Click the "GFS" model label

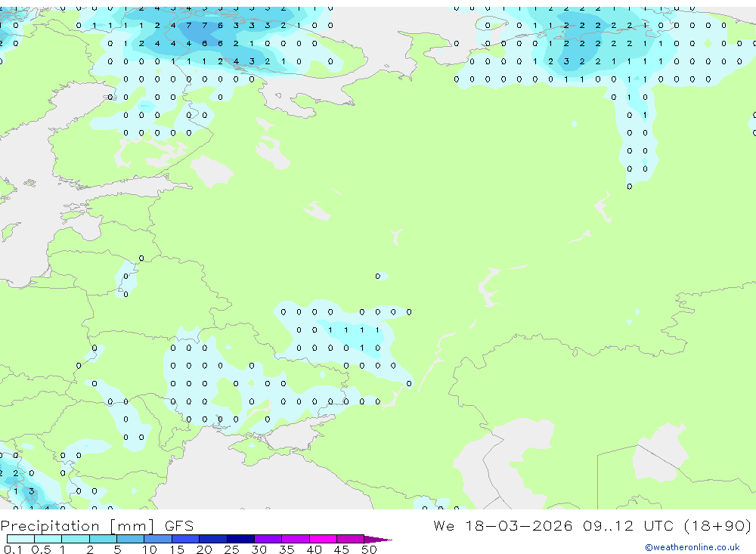click(x=179, y=526)
